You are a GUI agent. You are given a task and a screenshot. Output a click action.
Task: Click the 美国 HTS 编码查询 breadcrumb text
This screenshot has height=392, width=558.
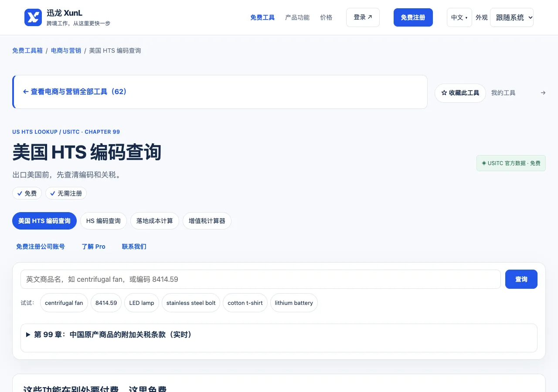(x=115, y=51)
